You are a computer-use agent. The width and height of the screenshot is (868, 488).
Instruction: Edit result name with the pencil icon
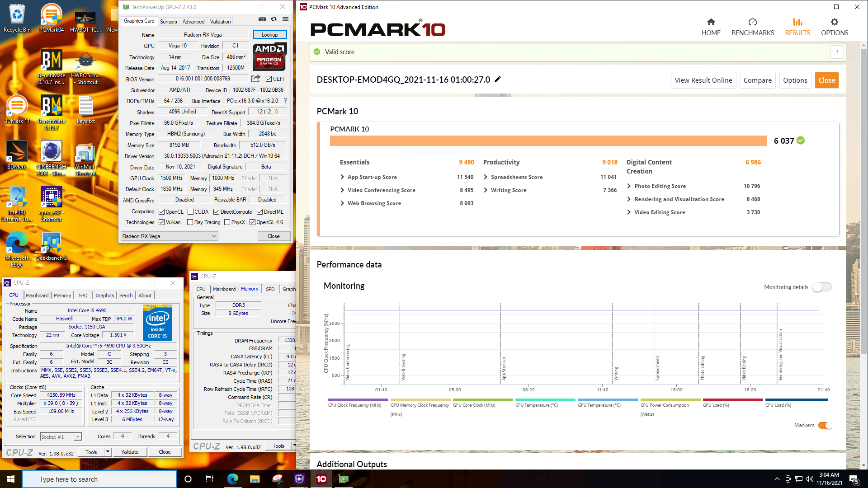(x=498, y=80)
